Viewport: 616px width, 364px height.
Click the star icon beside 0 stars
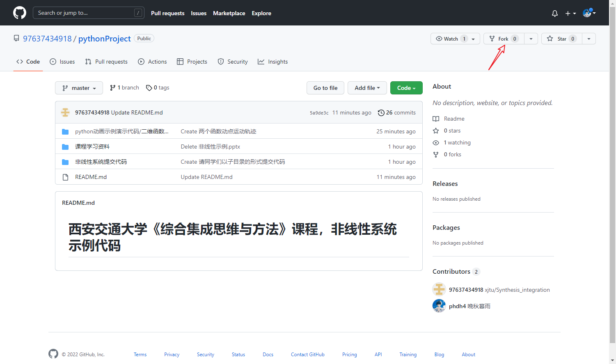436,130
